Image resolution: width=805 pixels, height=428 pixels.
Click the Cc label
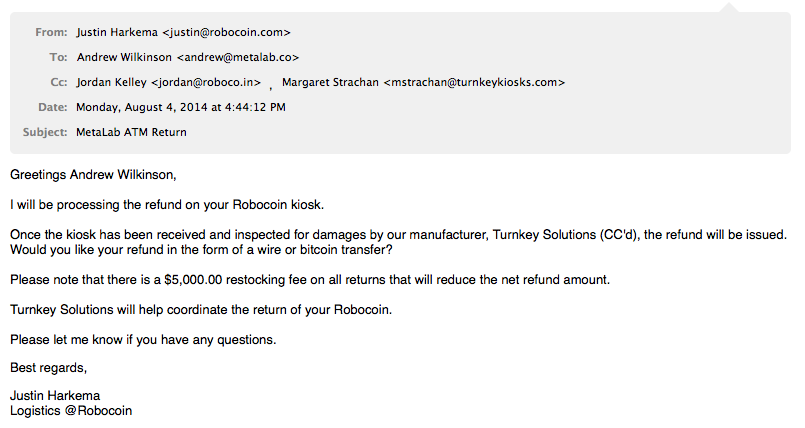(59, 83)
